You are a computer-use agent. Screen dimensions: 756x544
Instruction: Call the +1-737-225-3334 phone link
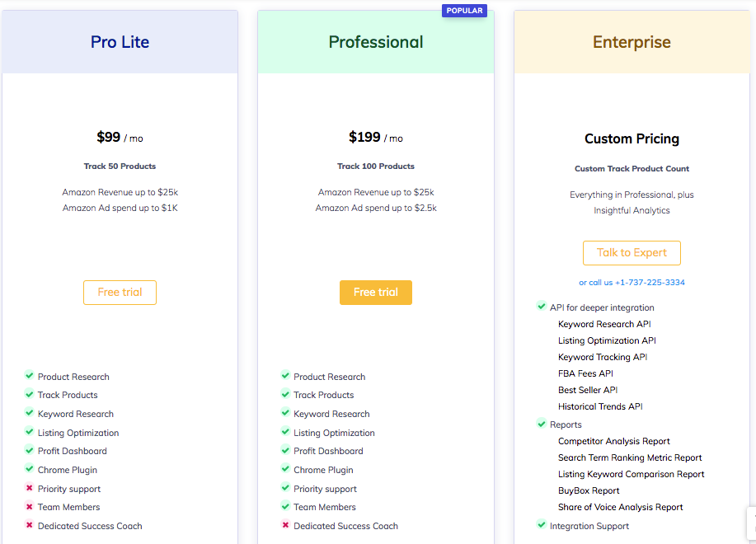coord(650,283)
